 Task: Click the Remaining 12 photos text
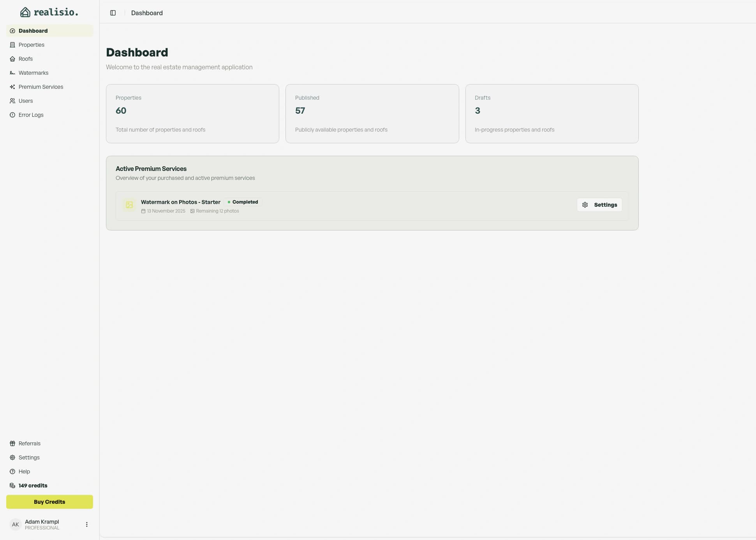(x=217, y=211)
